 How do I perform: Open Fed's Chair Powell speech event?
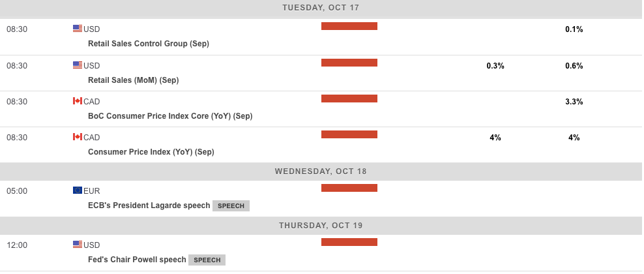tap(137, 260)
